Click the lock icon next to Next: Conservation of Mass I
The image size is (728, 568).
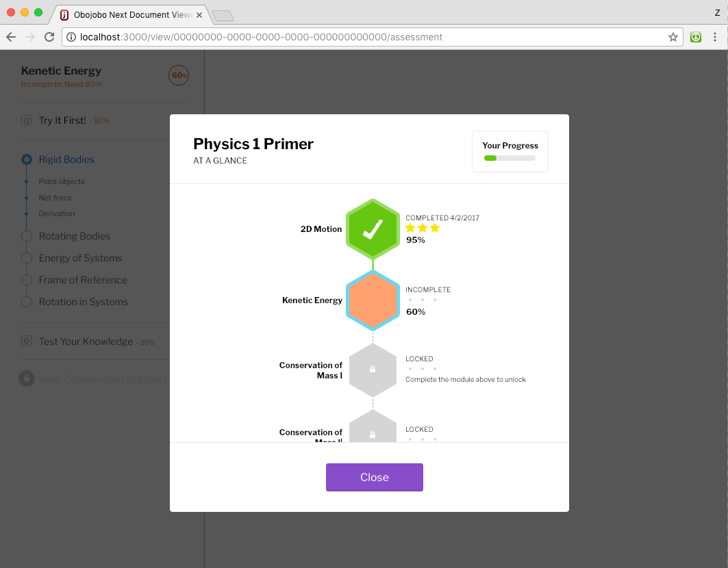[25, 378]
